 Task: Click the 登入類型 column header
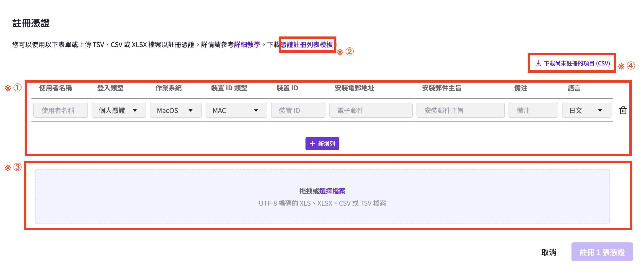pos(110,88)
